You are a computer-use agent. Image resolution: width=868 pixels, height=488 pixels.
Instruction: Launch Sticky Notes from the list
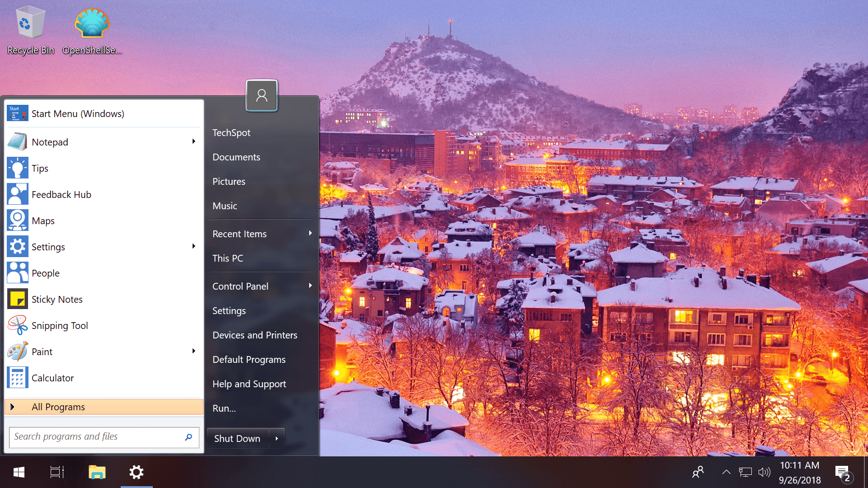(x=57, y=299)
